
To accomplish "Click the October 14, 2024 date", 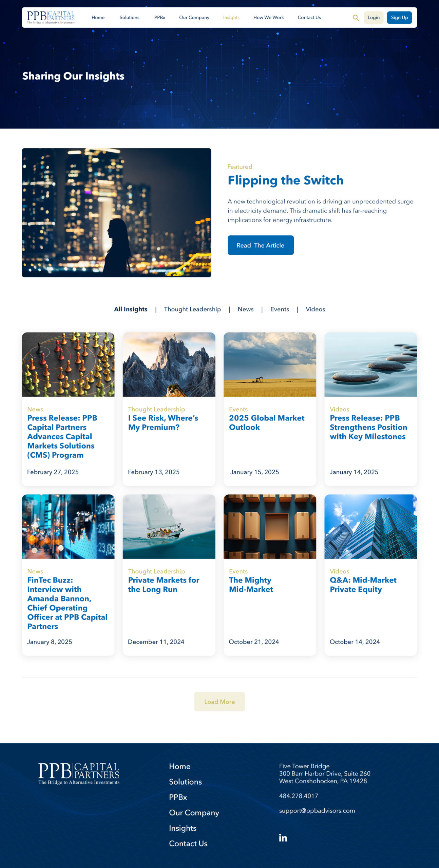I will [355, 642].
